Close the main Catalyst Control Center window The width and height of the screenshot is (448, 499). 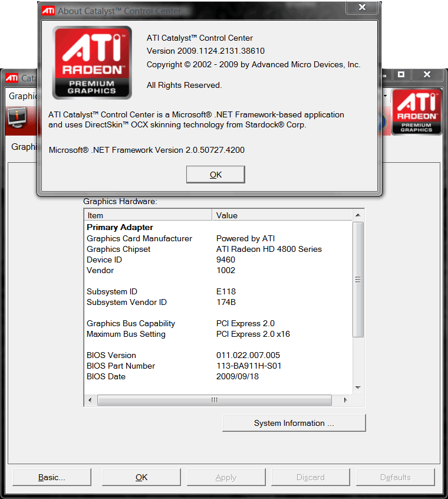point(427,75)
